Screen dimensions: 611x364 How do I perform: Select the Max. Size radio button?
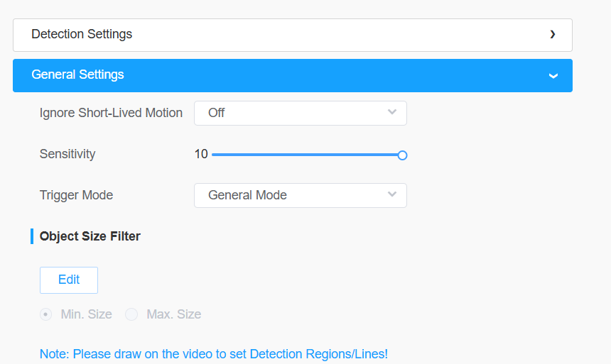(x=131, y=314)
